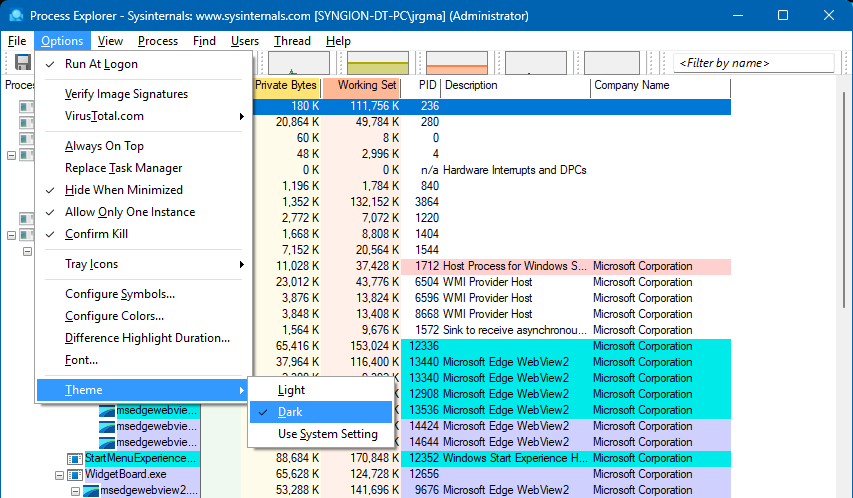This screenshot has height=498, width=853.
Task: Open the orange physical memory mini graph
Action: pos(456,63)
